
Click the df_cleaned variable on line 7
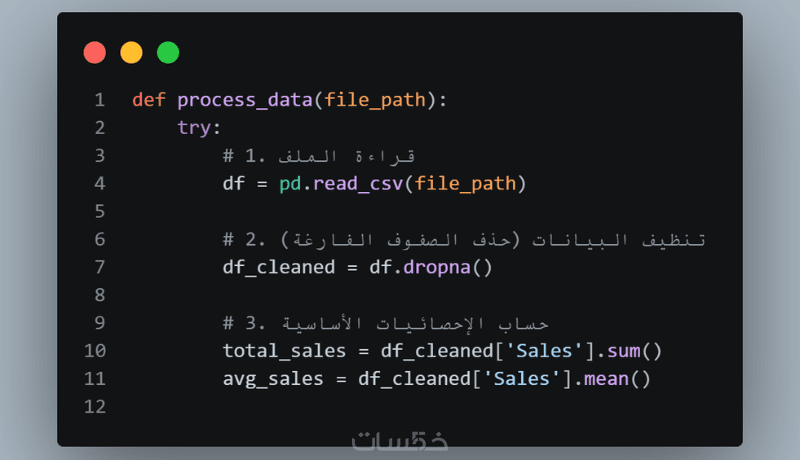(279, 267)
